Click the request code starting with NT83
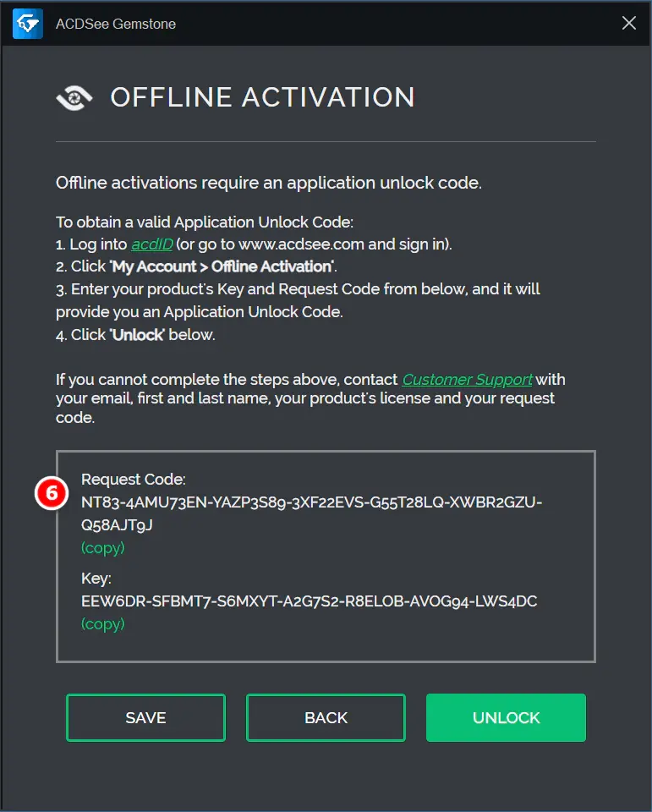 click(x=311, y=502)
